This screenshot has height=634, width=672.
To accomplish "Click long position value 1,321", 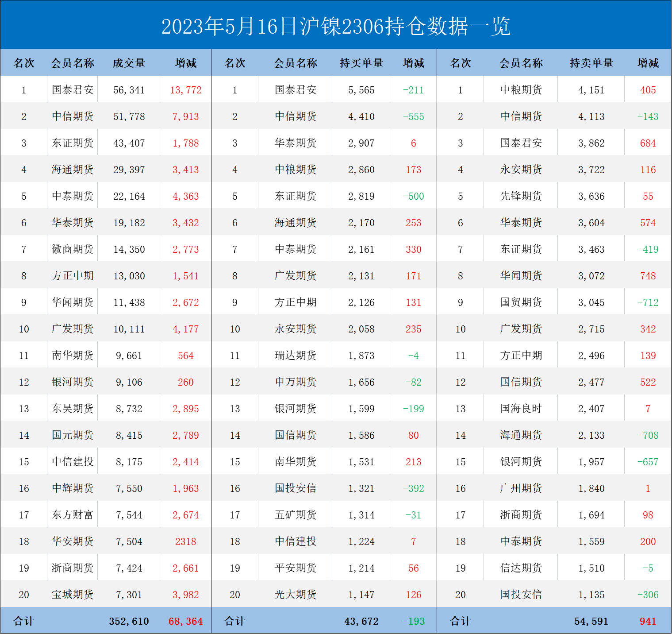I will (x=361, y=488).
